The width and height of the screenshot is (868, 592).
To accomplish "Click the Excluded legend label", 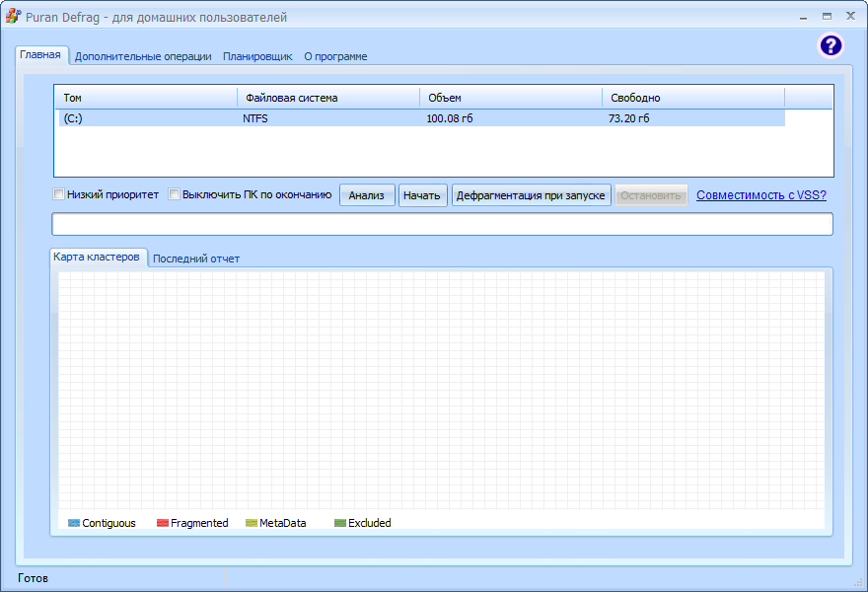I will (x=369, y=523).
